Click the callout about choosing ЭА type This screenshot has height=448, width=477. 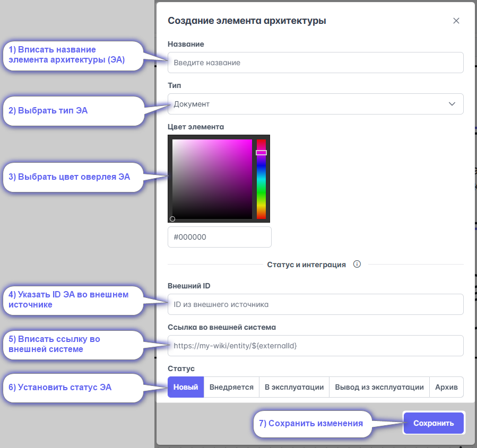click(73, 111)
